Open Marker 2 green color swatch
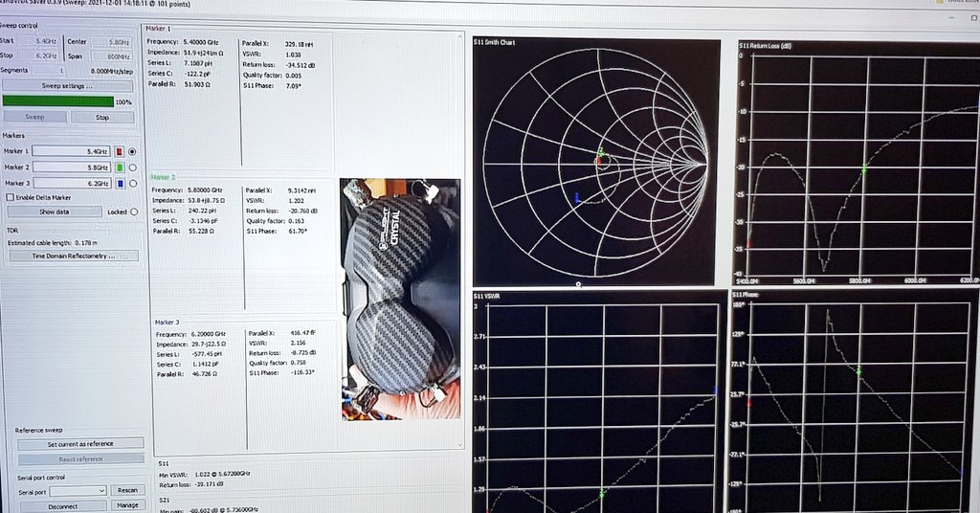This screenshot has width=980, height=513. click(x=120, y=167)
